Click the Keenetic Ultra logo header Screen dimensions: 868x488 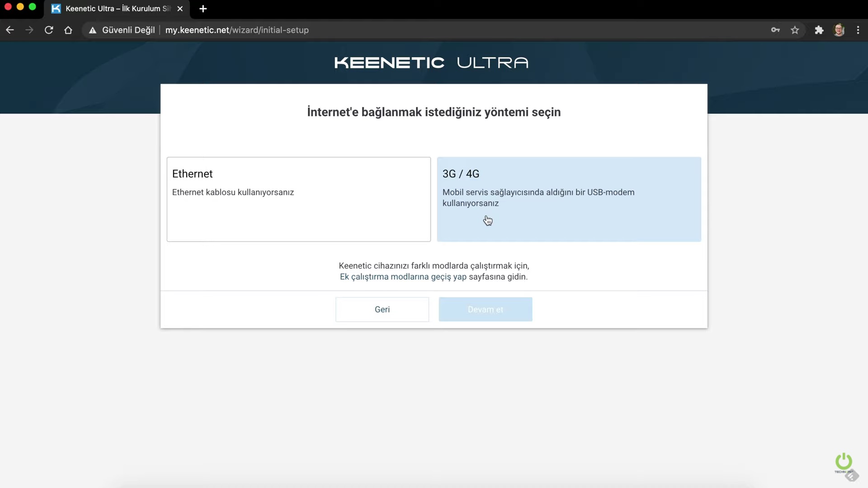431,63
